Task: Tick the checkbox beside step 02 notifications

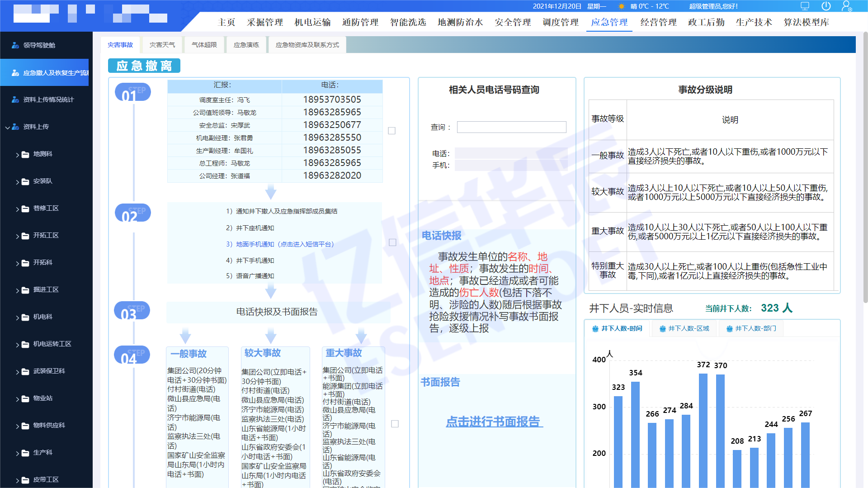Action: [x=393, y=242]
